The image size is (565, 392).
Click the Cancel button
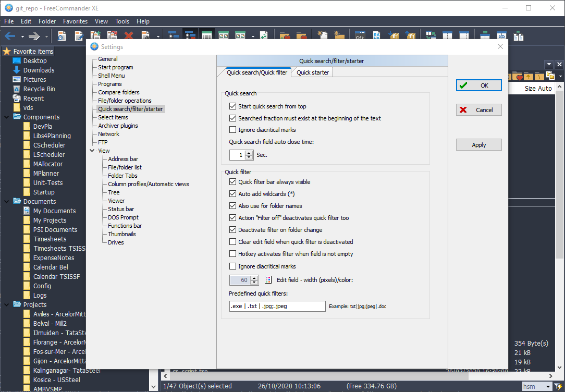click(x=479, y=110)
